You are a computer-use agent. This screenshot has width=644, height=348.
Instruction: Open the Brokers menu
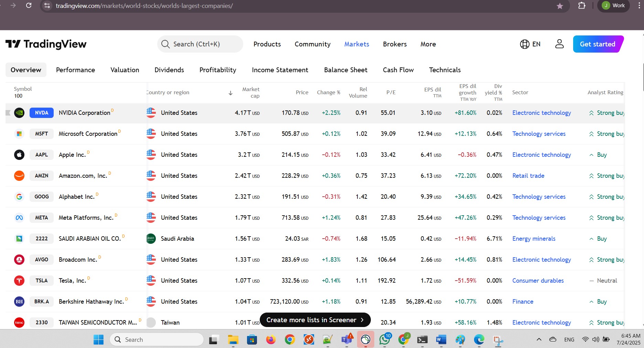click(395, 44)
